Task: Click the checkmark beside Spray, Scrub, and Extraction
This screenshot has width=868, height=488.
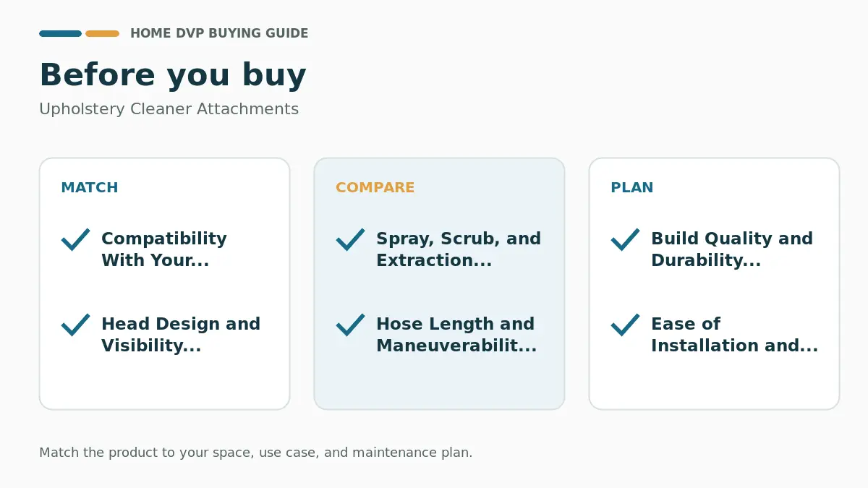Action: (351, 239)
